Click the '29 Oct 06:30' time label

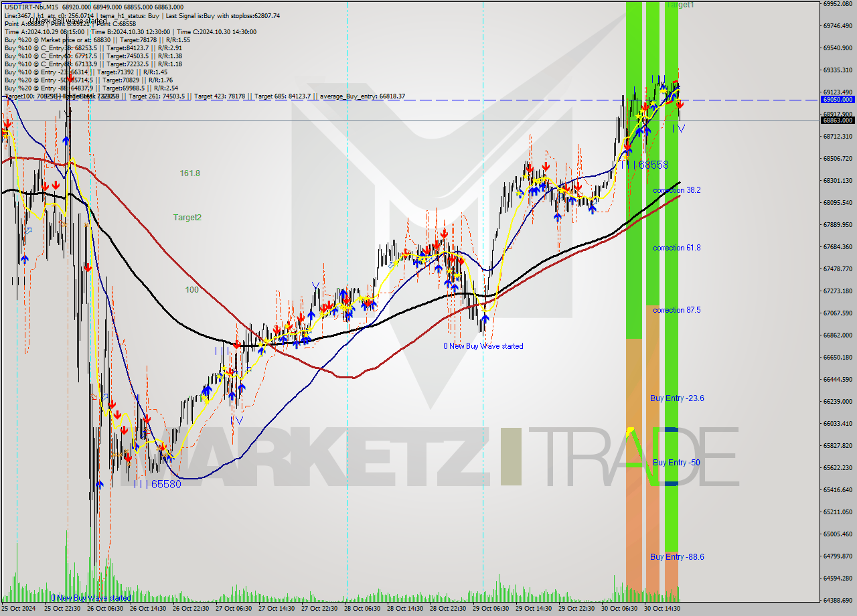pyautogui.click(x=491, y=609)
